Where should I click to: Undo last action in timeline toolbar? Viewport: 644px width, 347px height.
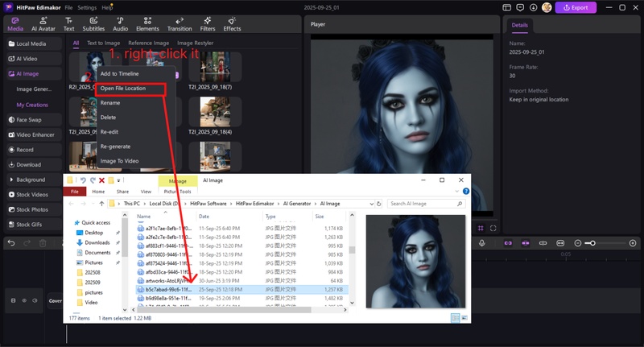[11, 243]
